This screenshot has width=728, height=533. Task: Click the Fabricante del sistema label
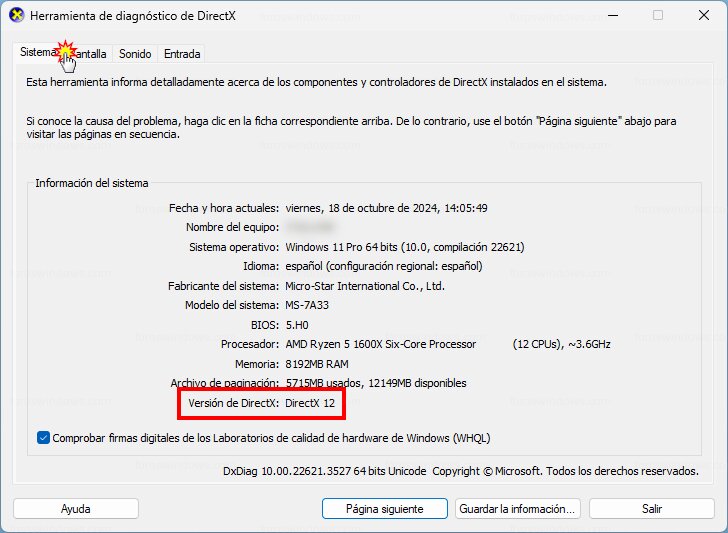[x=223, y=286]
